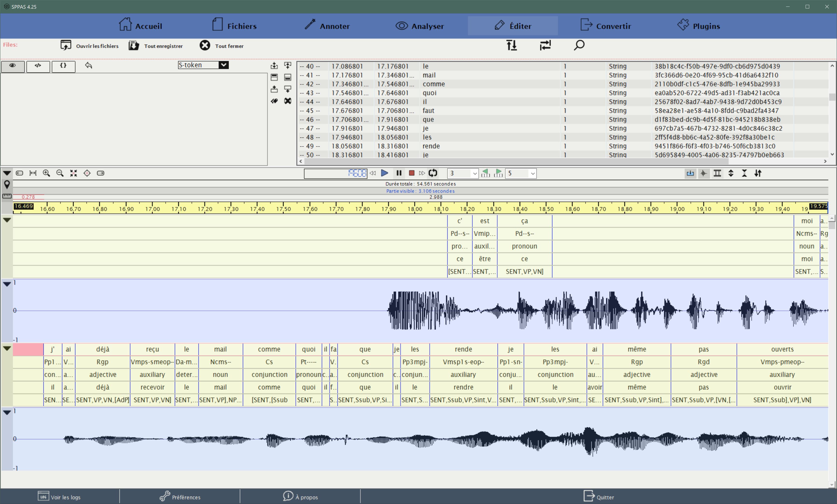Collapse the first annotation tiers panel
This screenshot has height=504, width=837.
coord(7,220)
